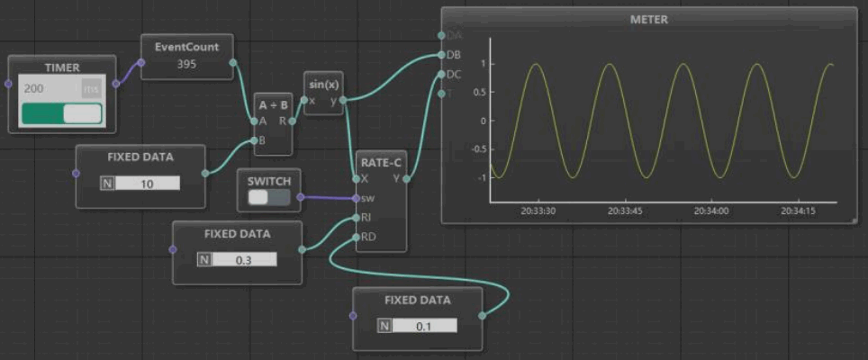Click the N icon beside value 0.1
The width and height of the screenshot is (868, 360).
(384, 326)
